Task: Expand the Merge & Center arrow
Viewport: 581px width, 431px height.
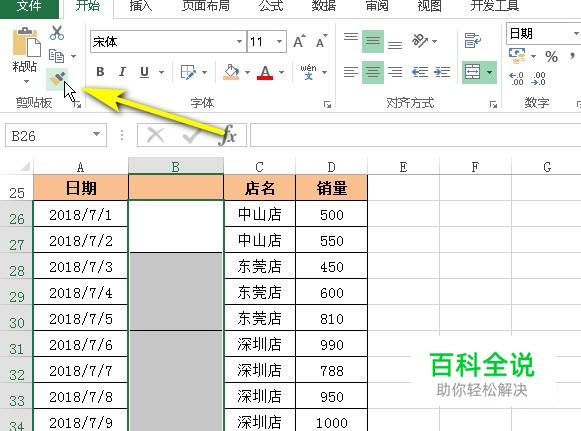Action: point(490,72)
